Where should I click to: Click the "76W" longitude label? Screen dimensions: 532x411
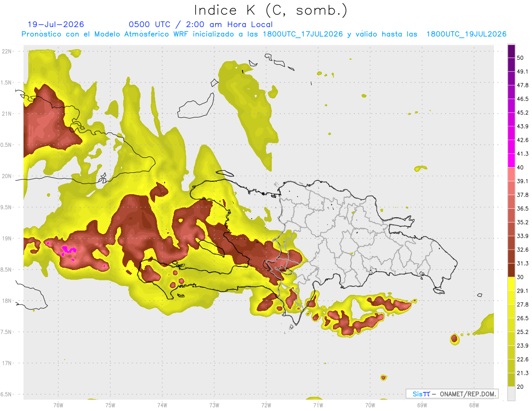pyautogui.click(x=58, y=405)
